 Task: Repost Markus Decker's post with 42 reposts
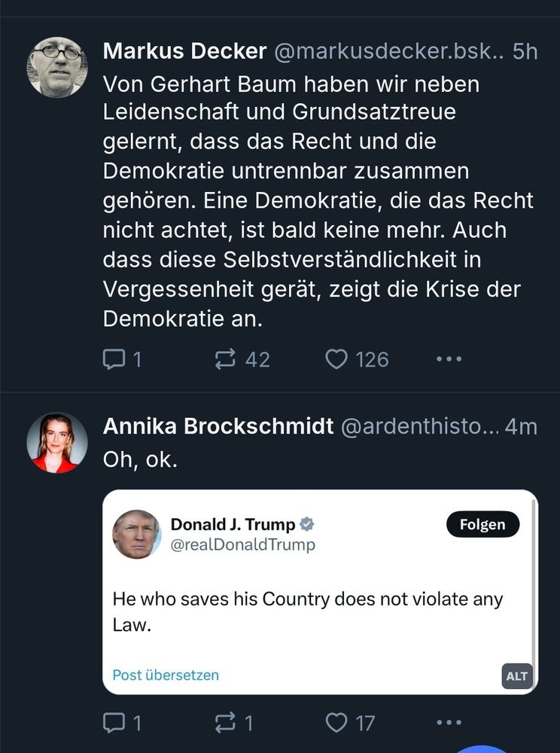pyautogui.click(x=242, y=359)
